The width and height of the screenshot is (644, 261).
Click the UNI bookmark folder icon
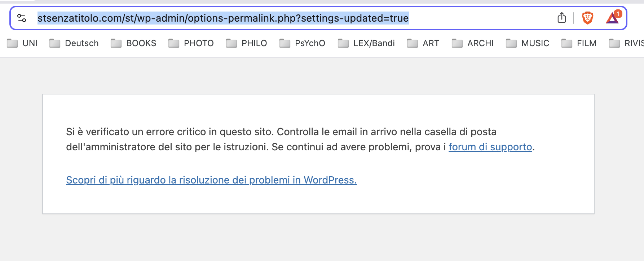click(12, 43)
